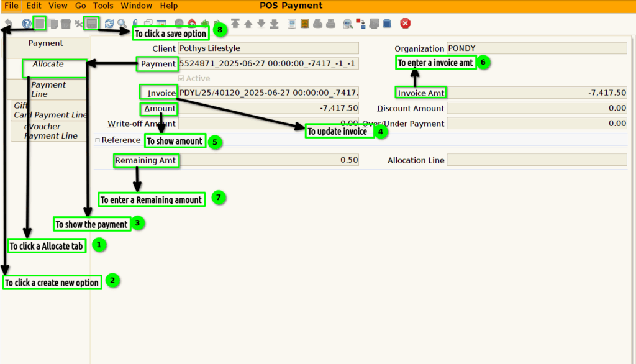Jump to Last record icon

tap(274, 24)
